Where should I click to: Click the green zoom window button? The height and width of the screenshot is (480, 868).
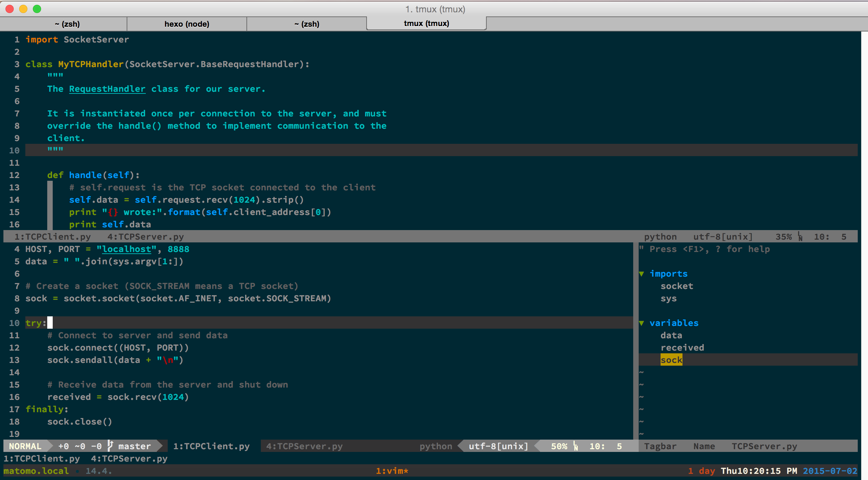pos(37,9)
